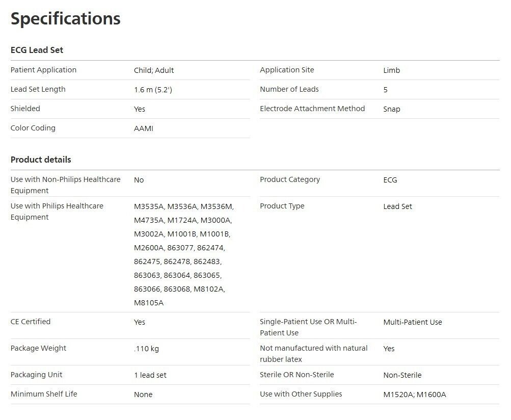Click the M2600A, 863077, 862474 line

point(179,248)
